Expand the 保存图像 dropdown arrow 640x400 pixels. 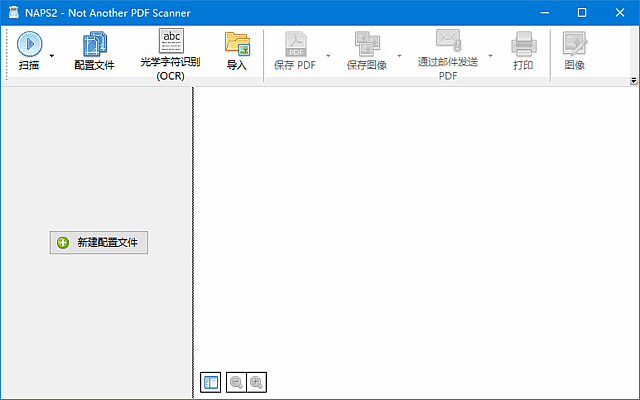tap(399, 56)
